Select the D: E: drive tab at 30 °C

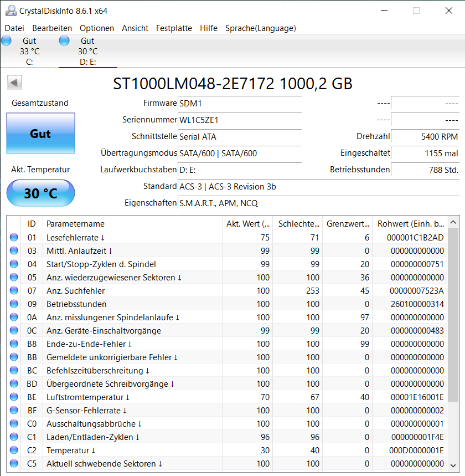(x=87, y=52)
